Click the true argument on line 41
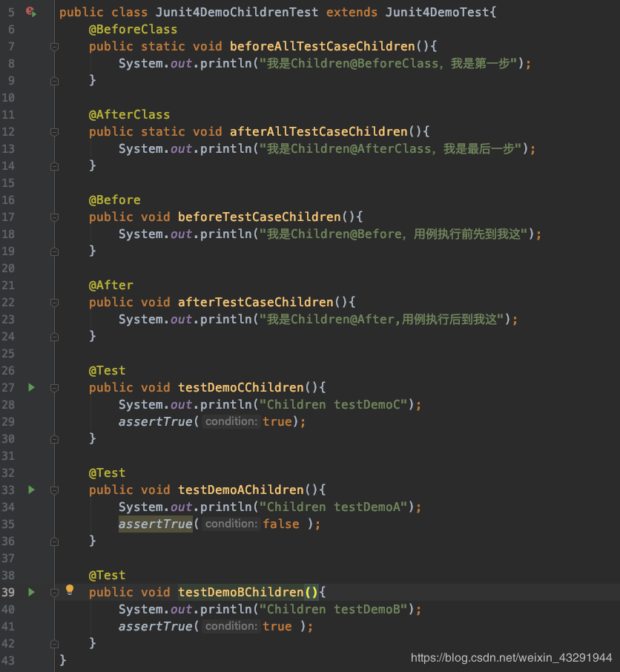The width and height of the screenshot is (620, 672). (x=277, y=626)
